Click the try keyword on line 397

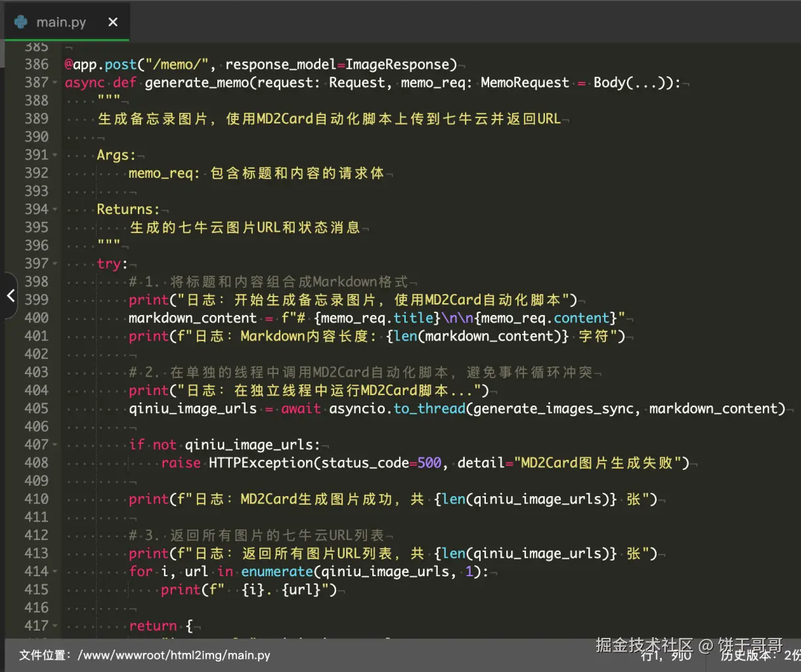(109, 264)
